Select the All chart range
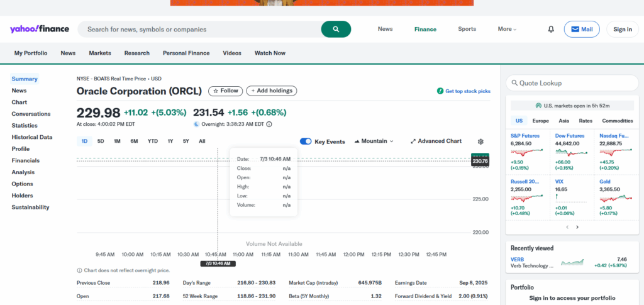Screen dimensions: 644x305 (x=202, y=141)
